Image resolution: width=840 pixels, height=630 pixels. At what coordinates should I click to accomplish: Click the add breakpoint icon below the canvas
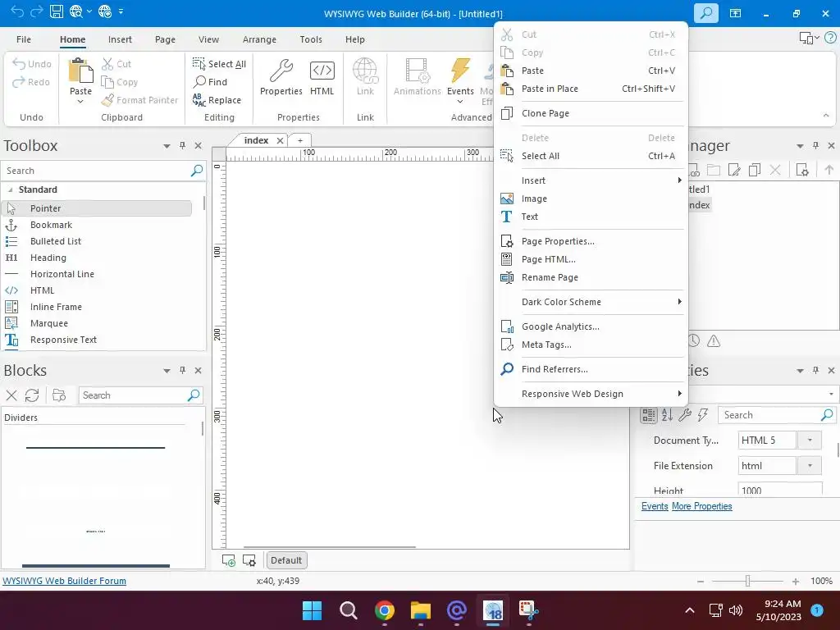[x=229, y=560]
